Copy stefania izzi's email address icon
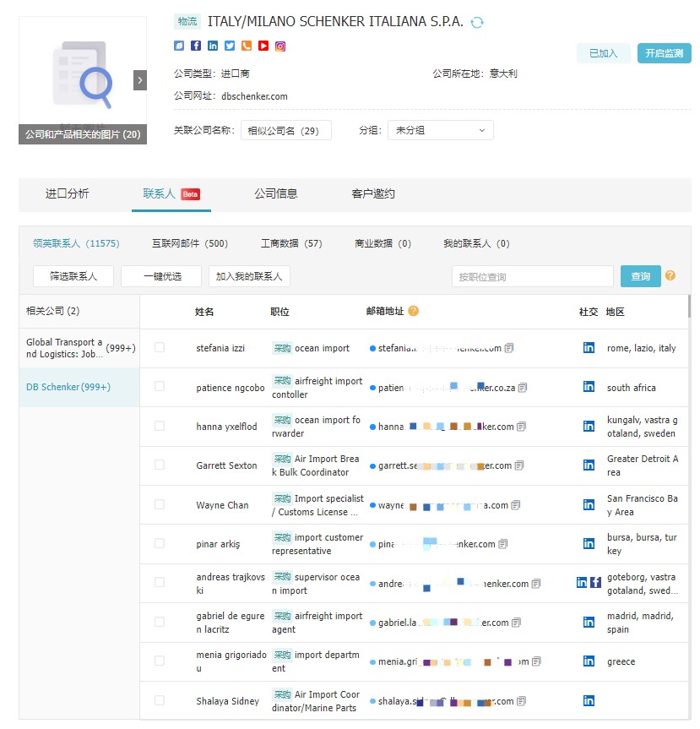The width and height of the screenshot is (700, 729). (509, 348)
